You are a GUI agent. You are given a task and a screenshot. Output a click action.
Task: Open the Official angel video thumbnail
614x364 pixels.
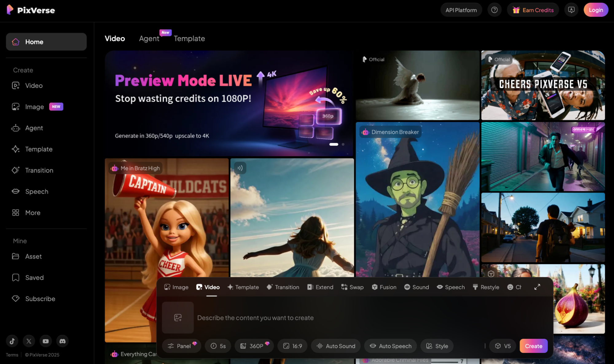(417, 85)
